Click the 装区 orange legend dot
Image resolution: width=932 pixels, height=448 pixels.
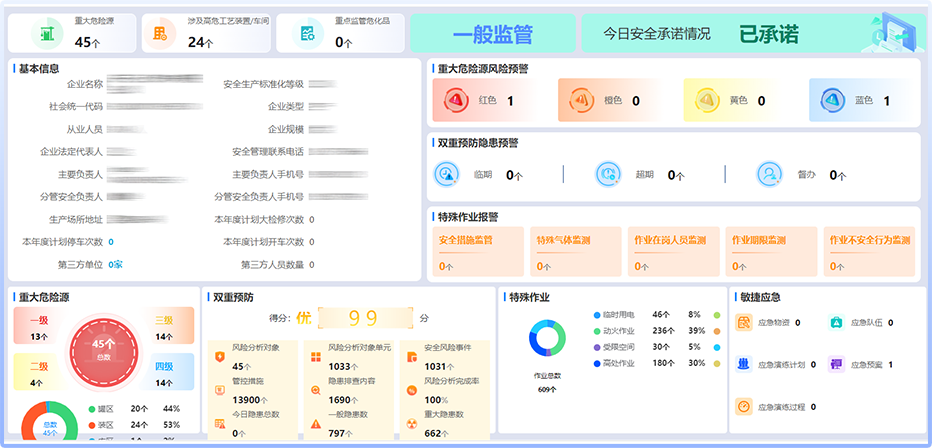pos(92,425)
